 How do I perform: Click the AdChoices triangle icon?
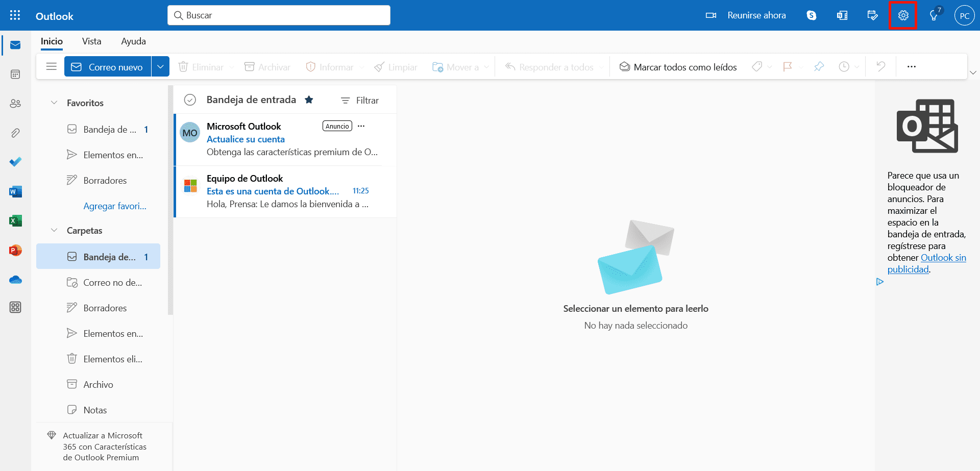coord(880,282)
